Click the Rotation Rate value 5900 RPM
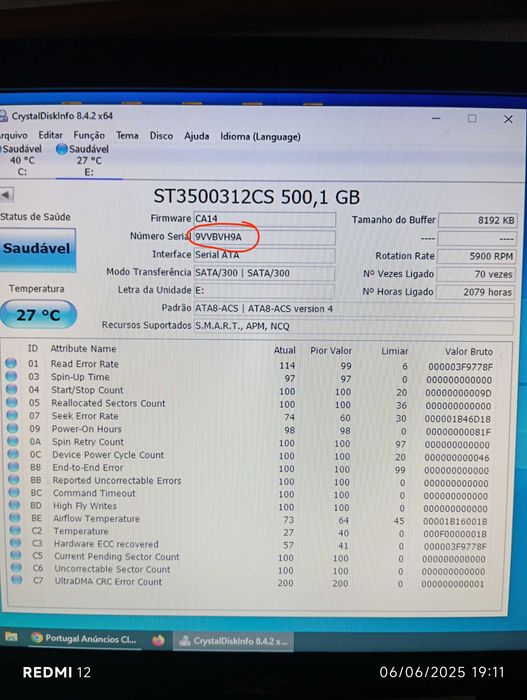The height and width of the screenshot is (700, 527). click(x=477, y=256)
